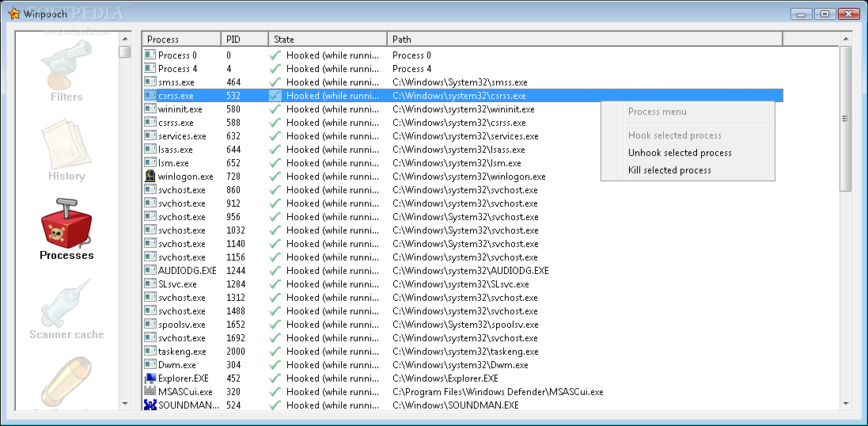Click the lsm.exe process icon
The height and width of the screenshot is (426, 868).
(150, 163)
